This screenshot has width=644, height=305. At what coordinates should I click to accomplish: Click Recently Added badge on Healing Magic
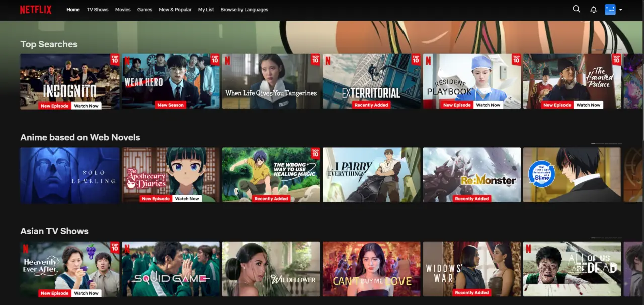(x=271, y=199)
